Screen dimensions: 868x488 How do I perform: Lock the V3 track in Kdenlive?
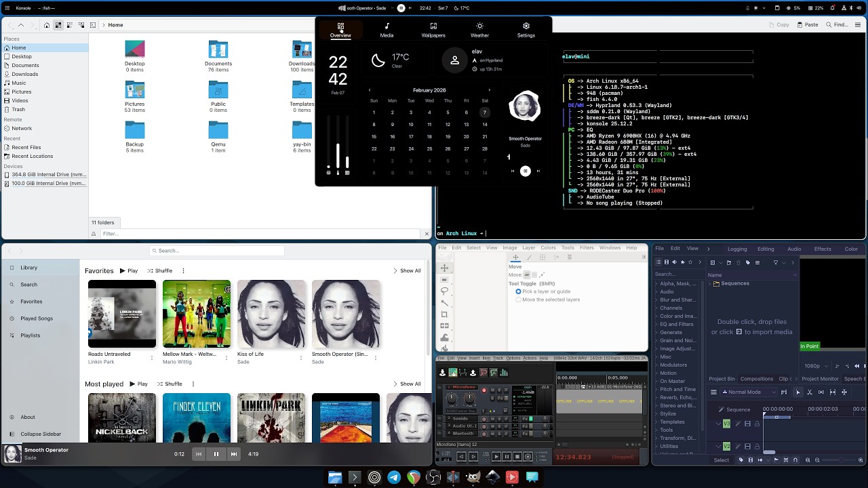point(757,424)
